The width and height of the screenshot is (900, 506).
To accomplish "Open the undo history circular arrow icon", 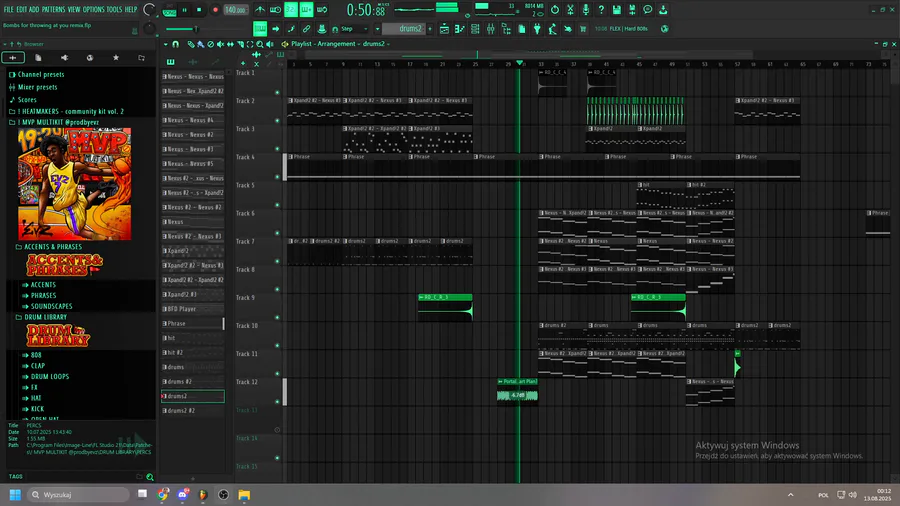I will pyautogui.click(x=554, y=10).
